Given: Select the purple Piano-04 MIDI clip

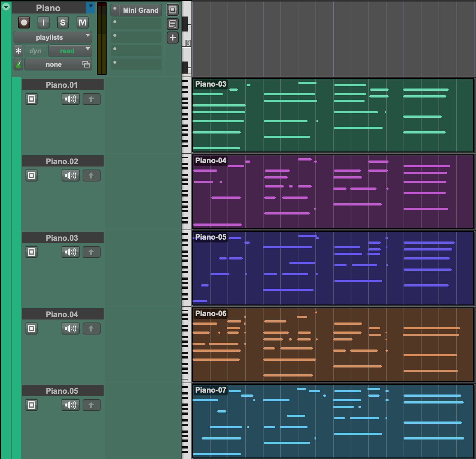Looking at the screenshot, I should click(333, 192).
